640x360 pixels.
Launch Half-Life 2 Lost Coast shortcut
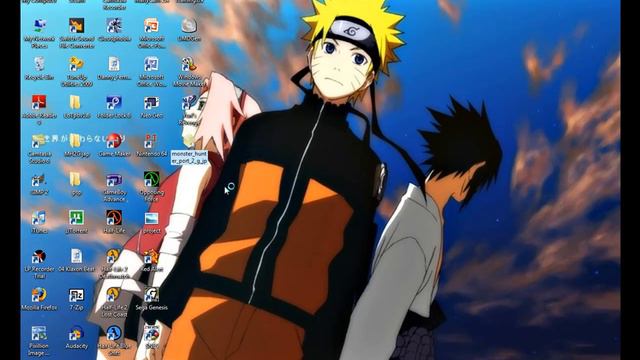point(114,302)
